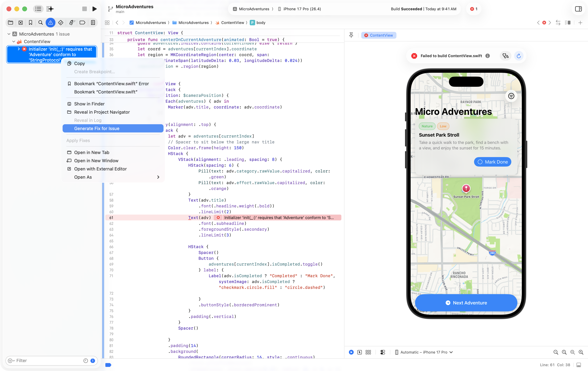This screenshot has width=588, height=371.
Task: Tap Next Adventure button in preview
Action: (x=466, y=303)
